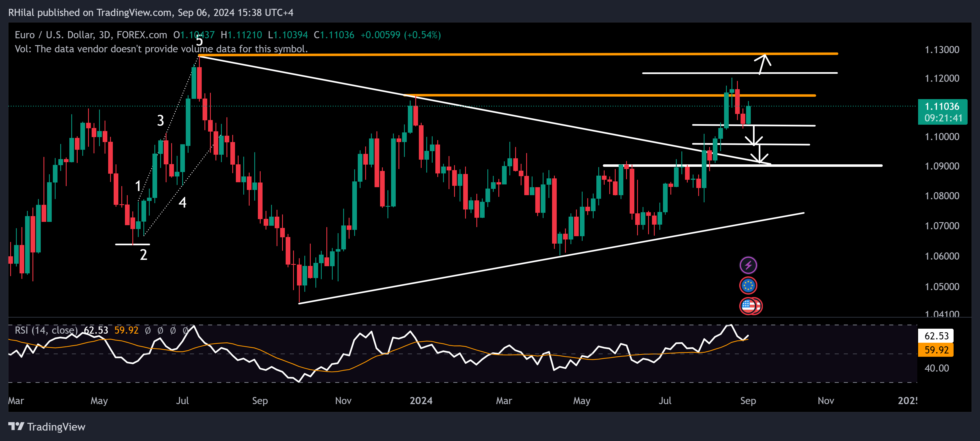This screenshot has width=980, height=441.
Task: Click the 'Sep' label under the latest candles
Action: point(748,401)
